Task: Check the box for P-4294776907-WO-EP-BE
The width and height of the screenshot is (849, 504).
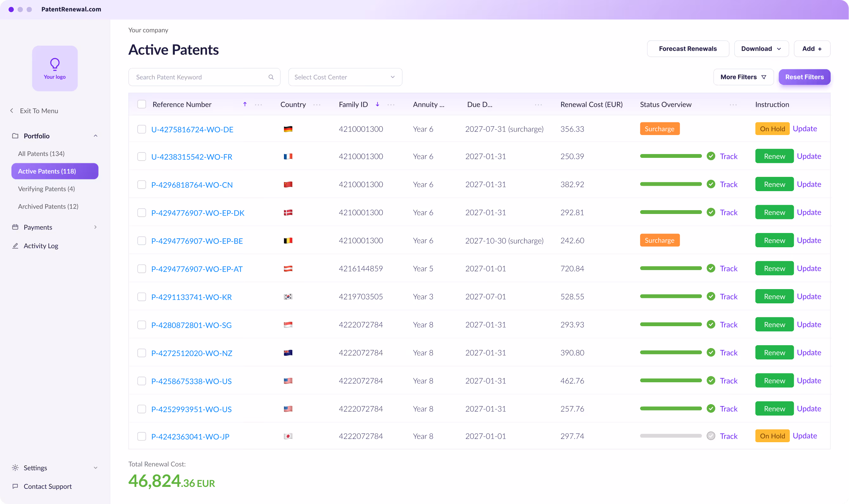Action: 142,241
